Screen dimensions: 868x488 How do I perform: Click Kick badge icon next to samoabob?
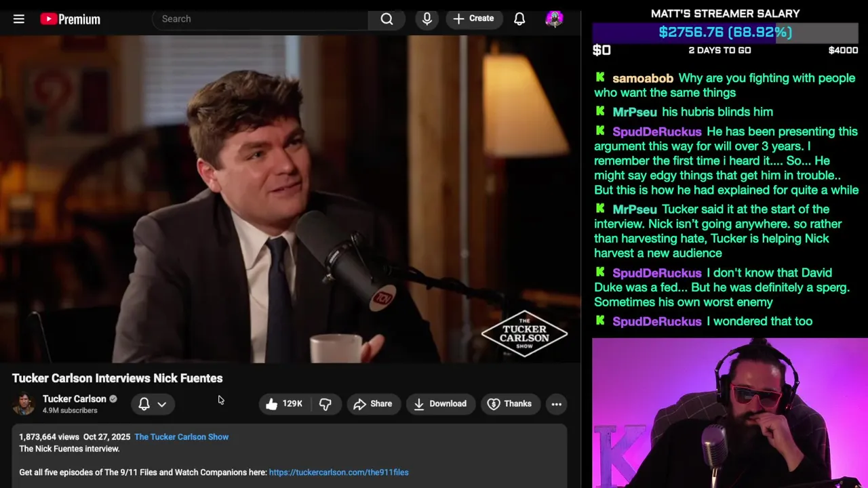coord(600,78)
